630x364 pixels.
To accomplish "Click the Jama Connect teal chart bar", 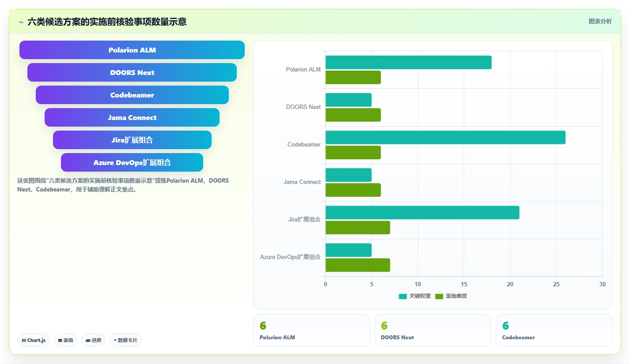I will [x=349, y=175].
